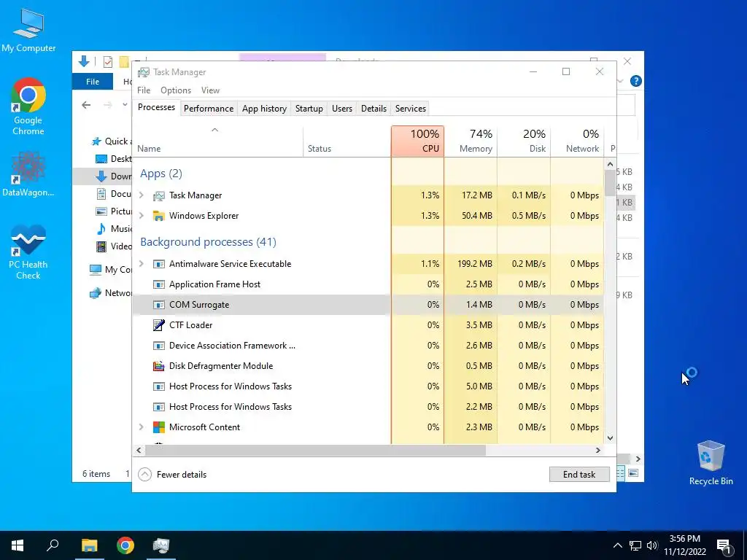Expand Task Manager app row
The width and height of the screenshot is (747, 560).
142,195
